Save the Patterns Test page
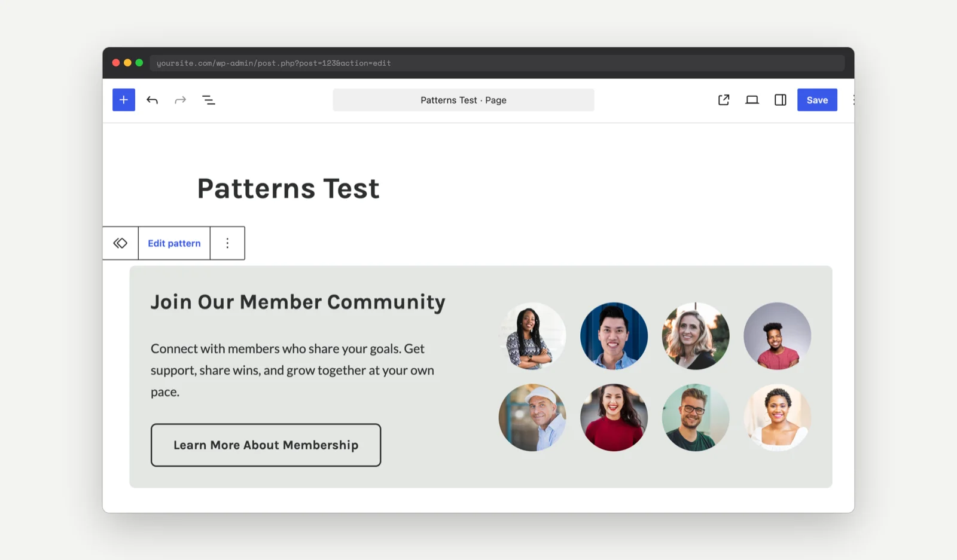 coord(817,100)
